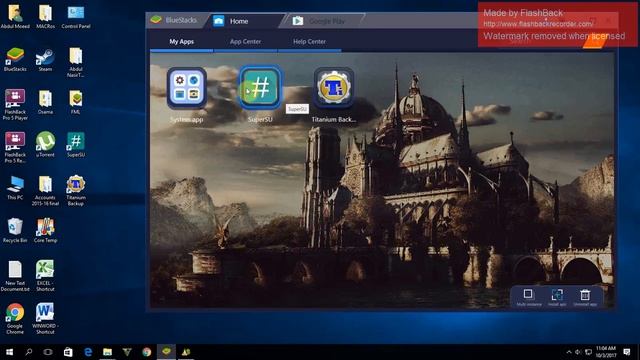Image resolution: width=640 pixels, height=360 pixels.
Task: Open File Explorer from the taskbar
Action: pos(107,352)
